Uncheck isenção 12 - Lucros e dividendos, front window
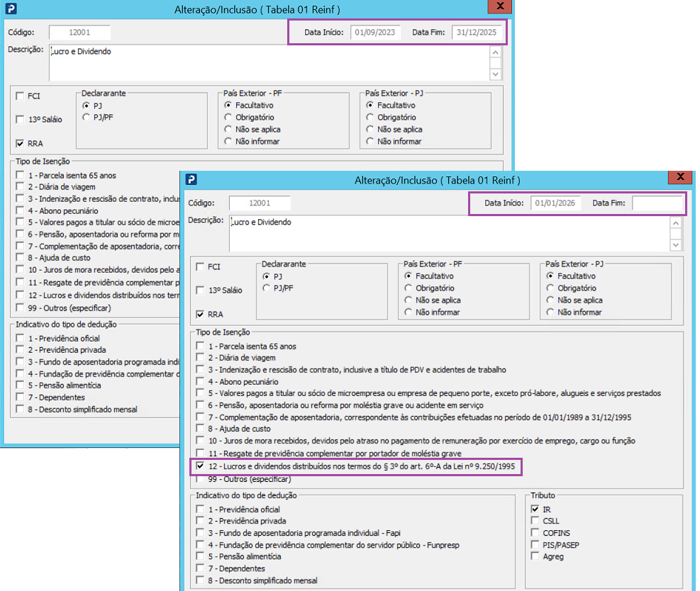Image resolution: width=700 pixels, height=591 pixels. 200,466
